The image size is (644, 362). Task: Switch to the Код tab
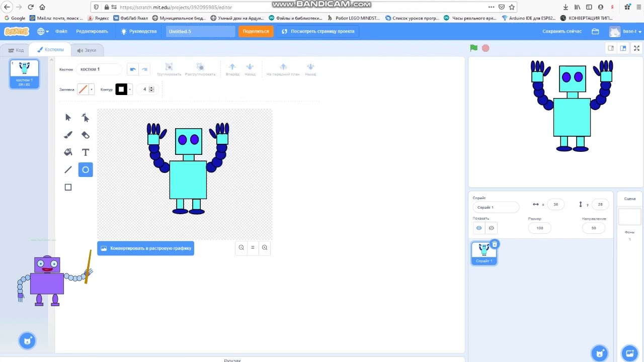16,50
